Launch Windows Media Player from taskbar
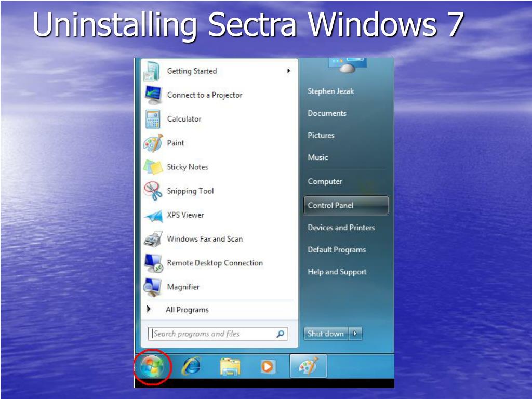Screen dimensions: 532x399 [x=269, y=367]
